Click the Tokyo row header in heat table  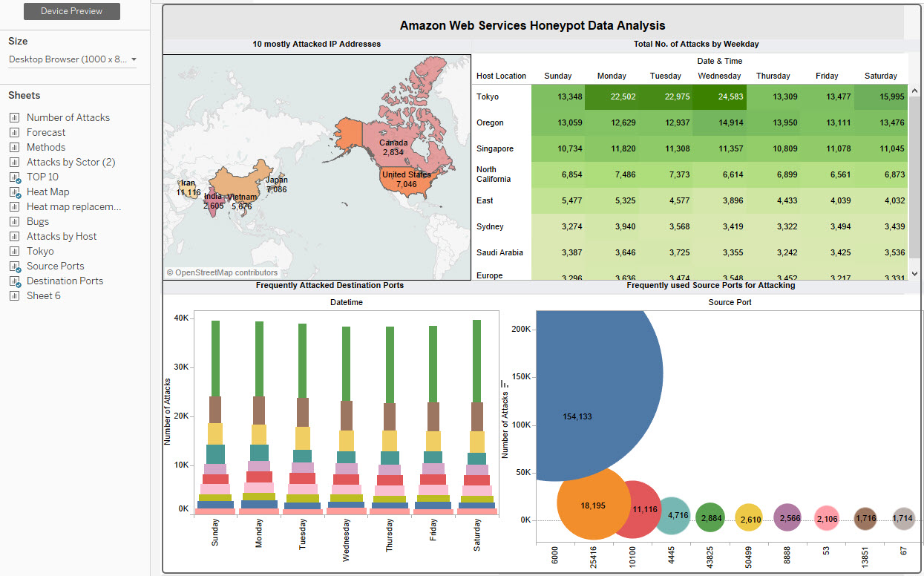click(488, 97)
